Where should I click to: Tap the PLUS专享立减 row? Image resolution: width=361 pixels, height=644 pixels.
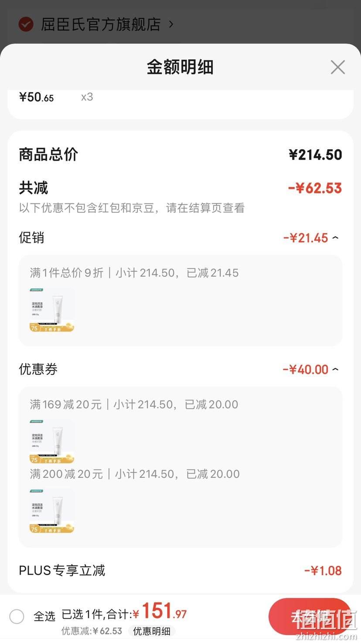coord(180,571)
